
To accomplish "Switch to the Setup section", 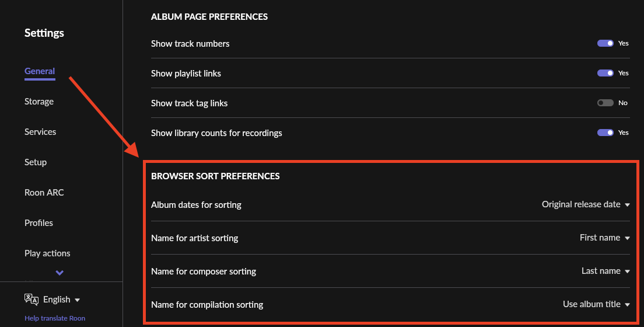I will tap(36, 162).
